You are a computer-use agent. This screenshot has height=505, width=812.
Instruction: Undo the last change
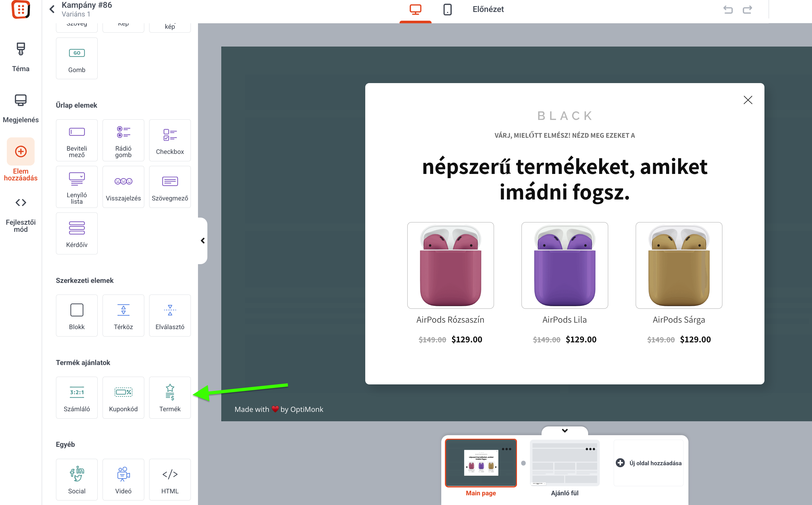click(728, 10)
